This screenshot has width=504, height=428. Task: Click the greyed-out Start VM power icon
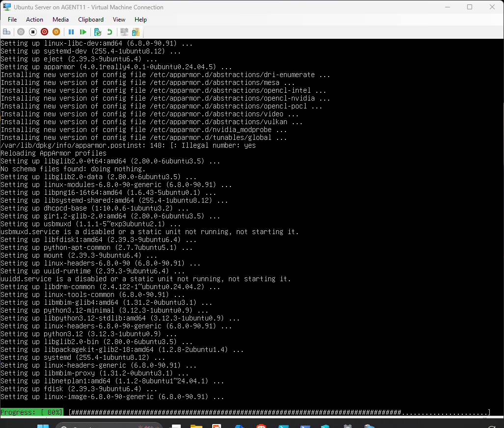(21, 32)
